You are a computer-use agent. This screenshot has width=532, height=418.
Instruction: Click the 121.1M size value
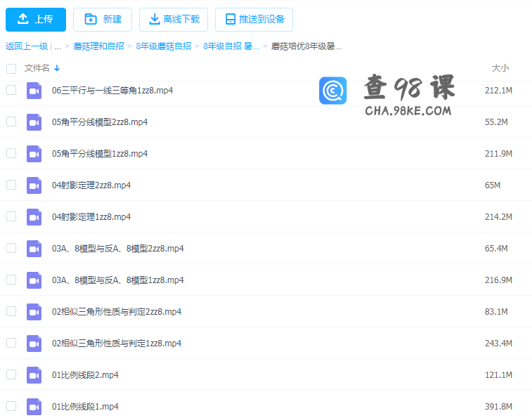point(498,375)
